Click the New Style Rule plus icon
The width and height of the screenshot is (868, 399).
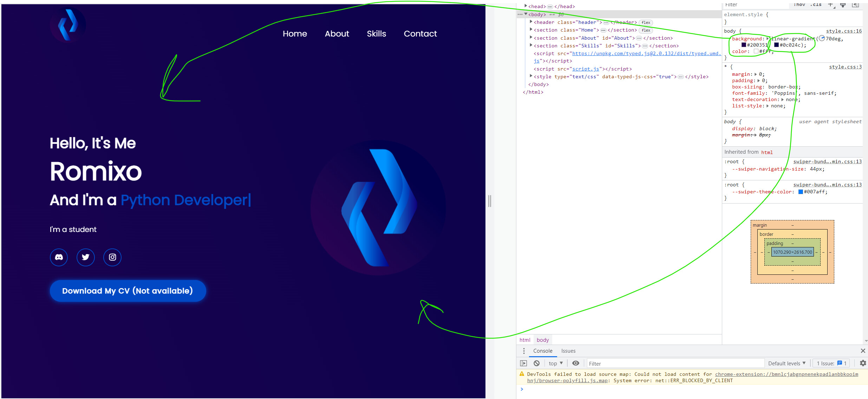pyautogui.click(x=830, y=5)
